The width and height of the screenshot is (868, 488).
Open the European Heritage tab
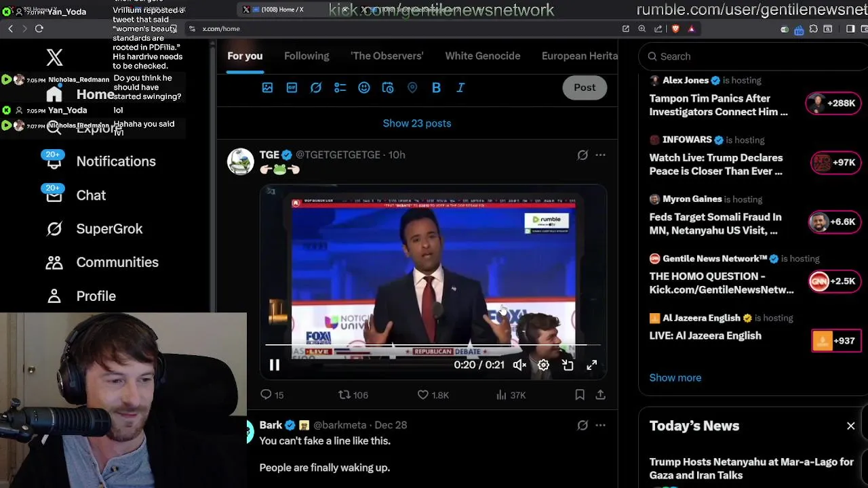pyautogui.click(x=580, y=56)
